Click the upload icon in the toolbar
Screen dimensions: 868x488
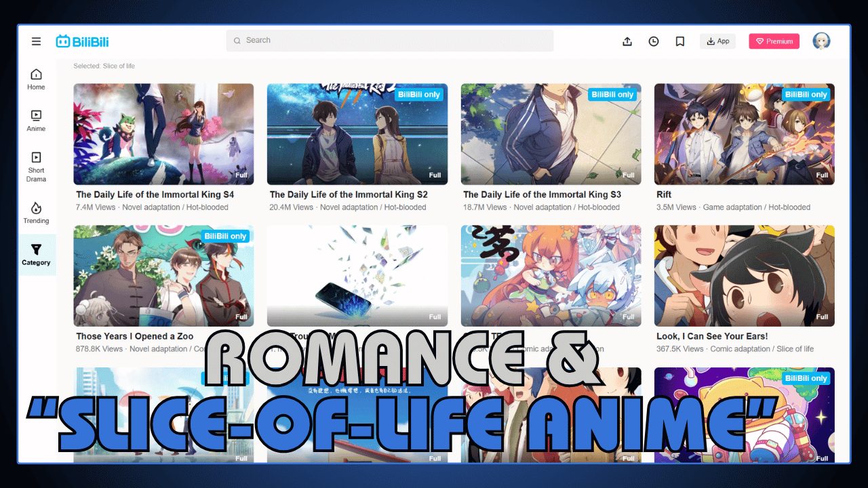627,41
